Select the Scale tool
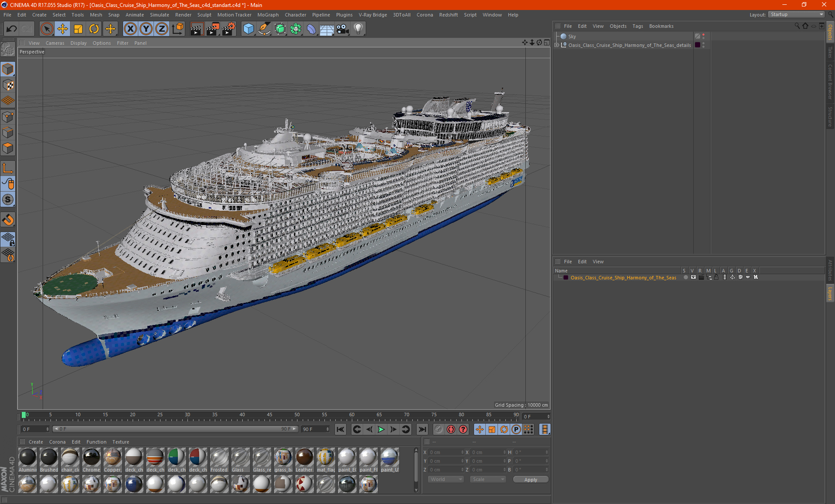 pos(78,29)
